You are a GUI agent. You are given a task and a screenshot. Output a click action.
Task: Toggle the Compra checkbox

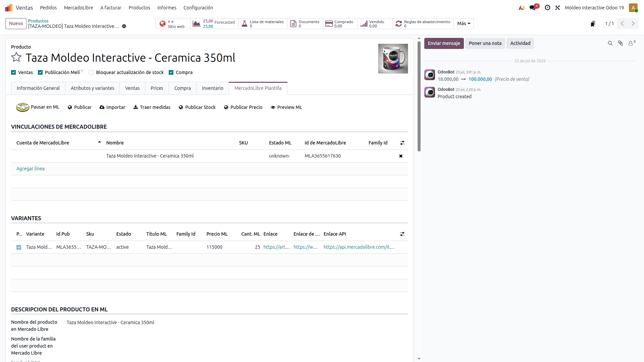pos(171,72)
